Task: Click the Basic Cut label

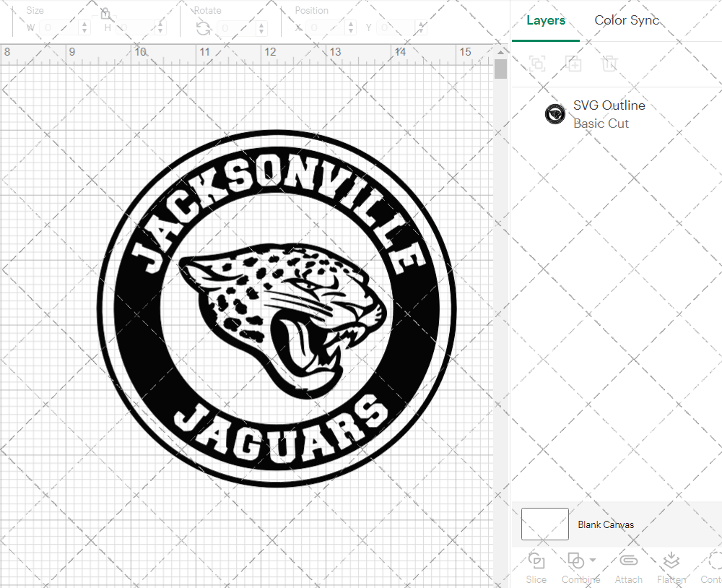Action: (x=601, y=124)
